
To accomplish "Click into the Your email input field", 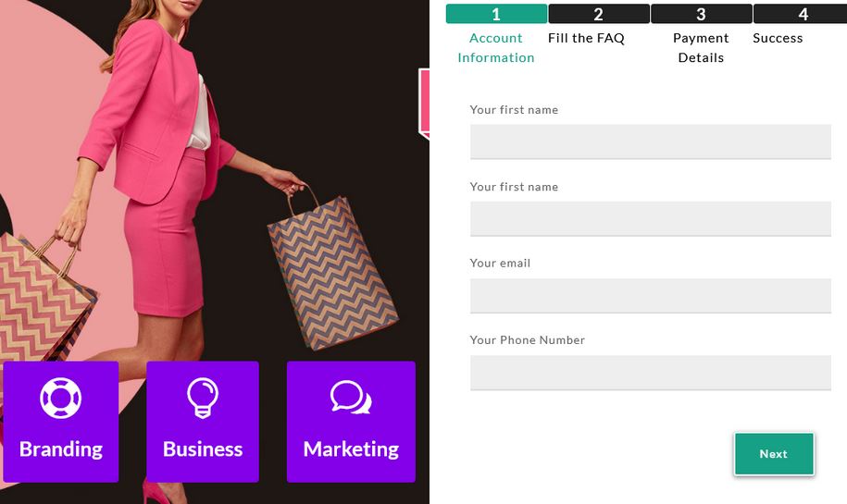I will (651, 296).
